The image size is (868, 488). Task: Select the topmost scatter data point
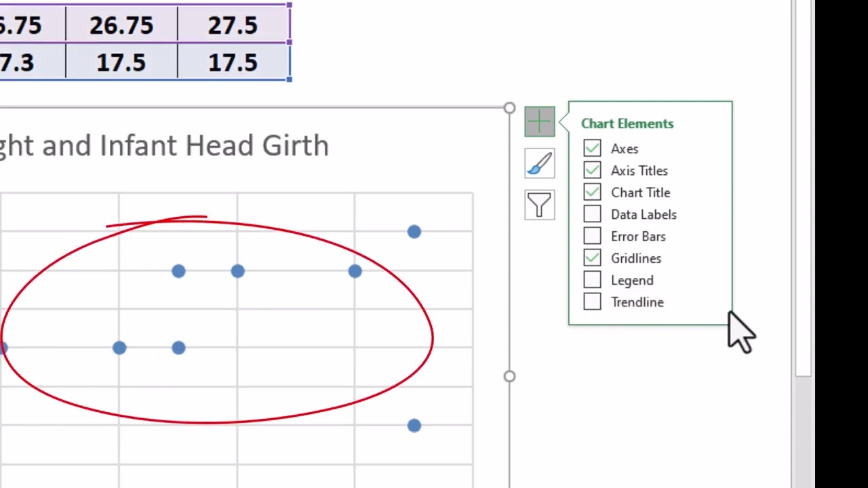pos(414,232)
